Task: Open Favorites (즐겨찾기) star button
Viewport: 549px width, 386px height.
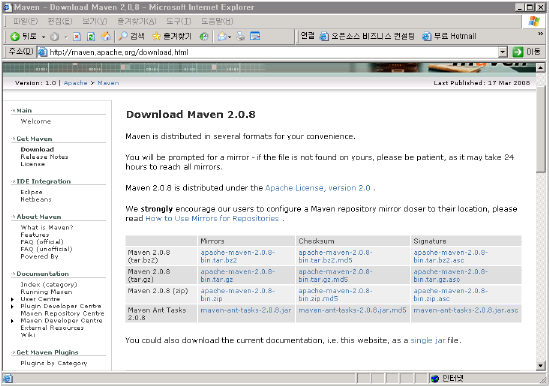Action: (172, 36)
